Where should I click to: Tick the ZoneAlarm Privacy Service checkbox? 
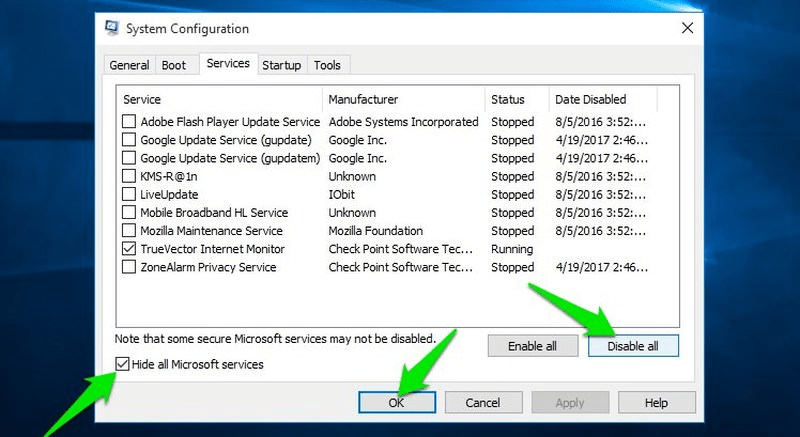pos(129,267)
